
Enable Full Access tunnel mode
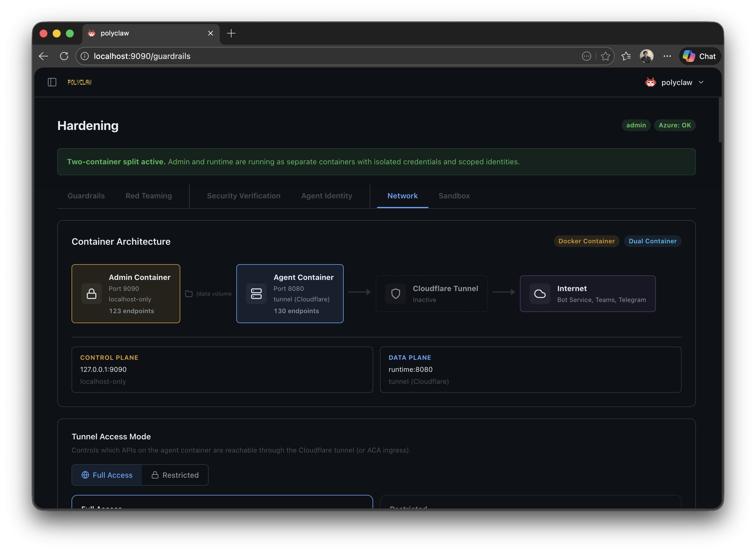[x=106, y=475]
